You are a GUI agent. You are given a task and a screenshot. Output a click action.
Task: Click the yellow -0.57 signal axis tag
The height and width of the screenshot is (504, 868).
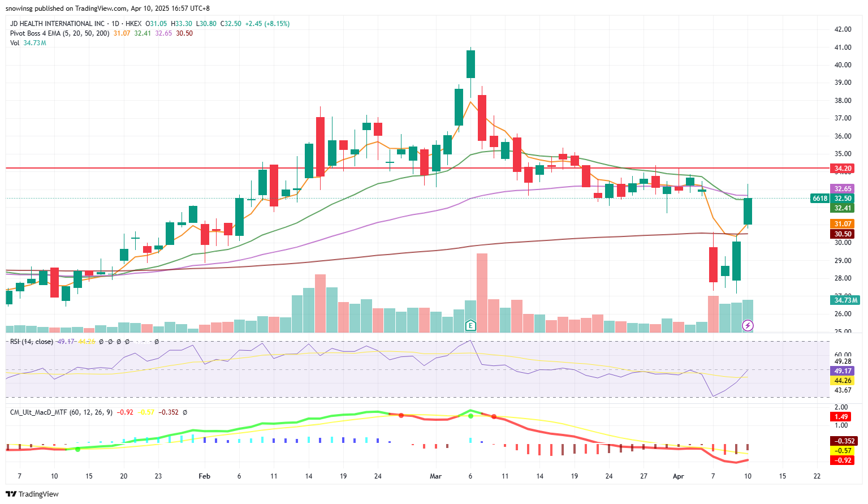[x=843, y=450]
